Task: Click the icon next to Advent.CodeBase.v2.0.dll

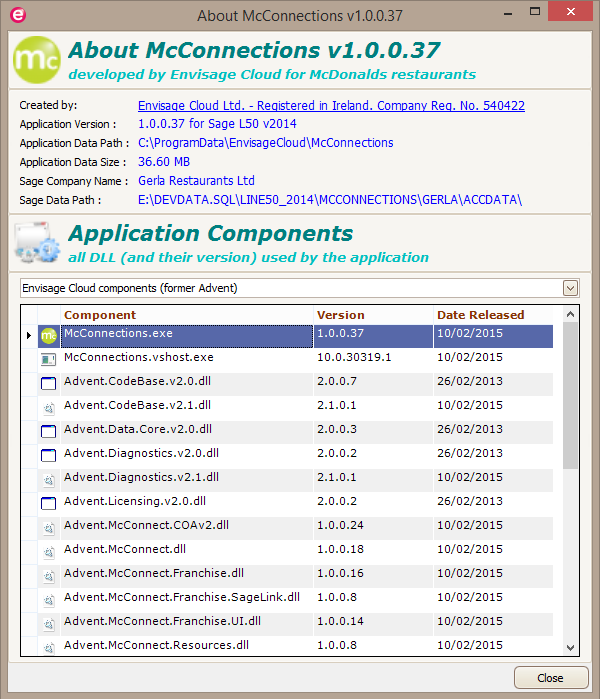Action: point(49,383)
